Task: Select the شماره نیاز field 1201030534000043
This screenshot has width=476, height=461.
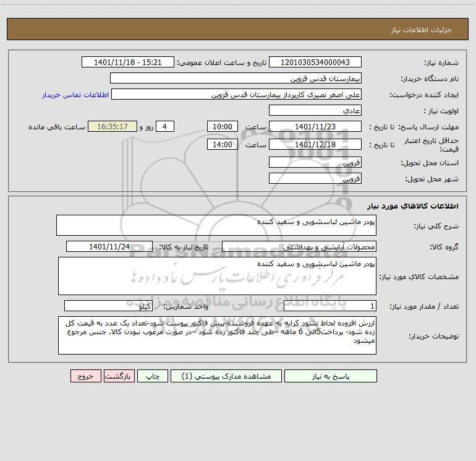Action: 315,62
